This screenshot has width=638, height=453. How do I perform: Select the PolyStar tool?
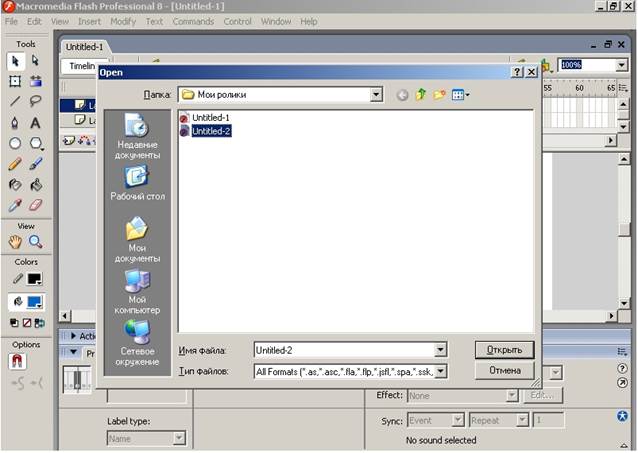(36, 143)
